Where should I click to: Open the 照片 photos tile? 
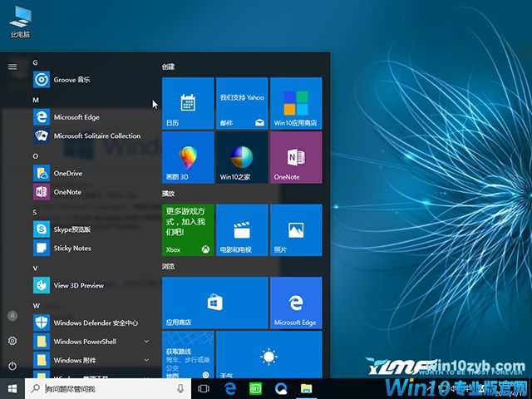295,229
